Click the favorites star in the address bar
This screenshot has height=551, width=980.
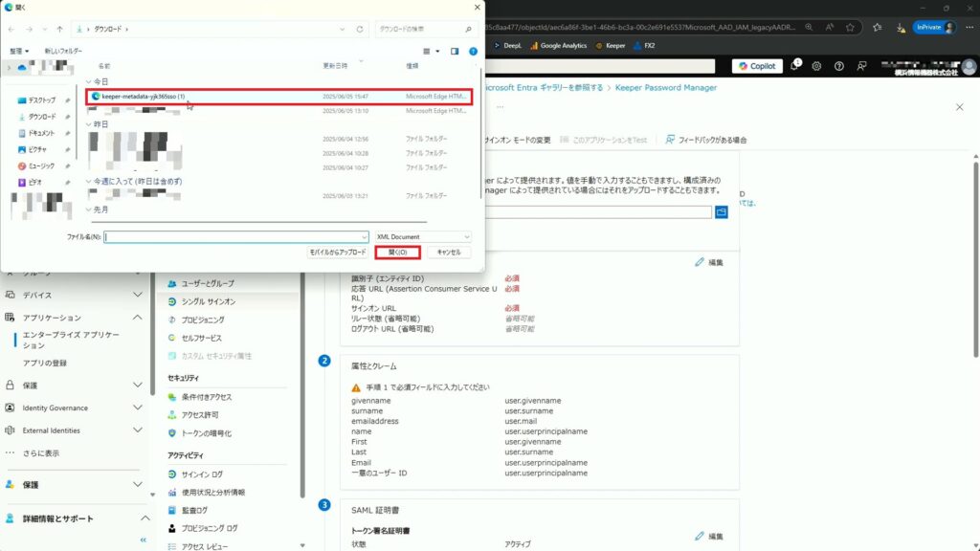click(x=850, y=28)
